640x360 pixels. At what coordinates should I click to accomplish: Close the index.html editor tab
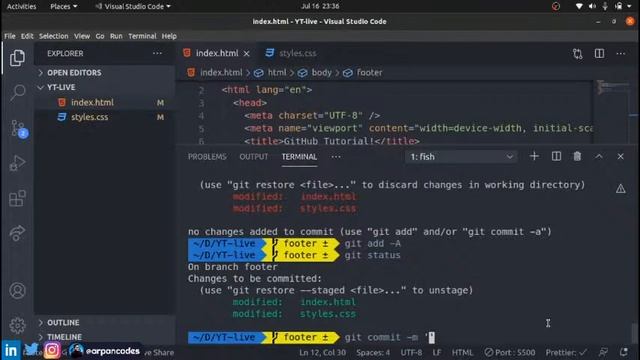point(247,53)
